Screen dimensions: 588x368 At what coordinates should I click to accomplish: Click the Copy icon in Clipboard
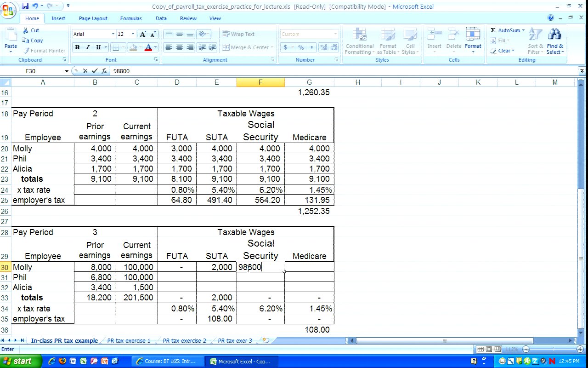26,40
